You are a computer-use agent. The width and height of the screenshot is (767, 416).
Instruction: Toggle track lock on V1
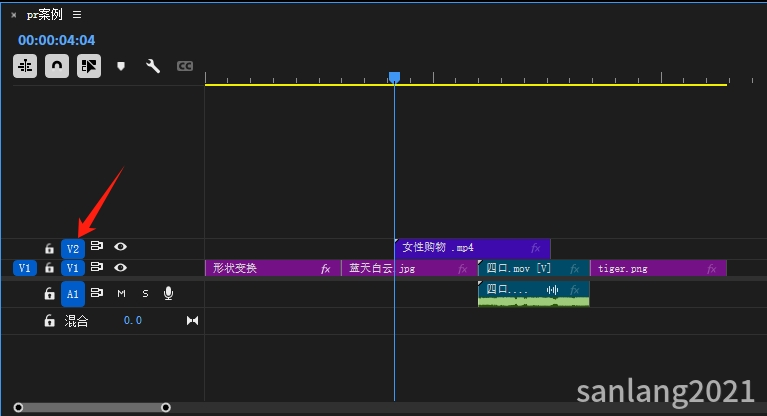point(49,268)
